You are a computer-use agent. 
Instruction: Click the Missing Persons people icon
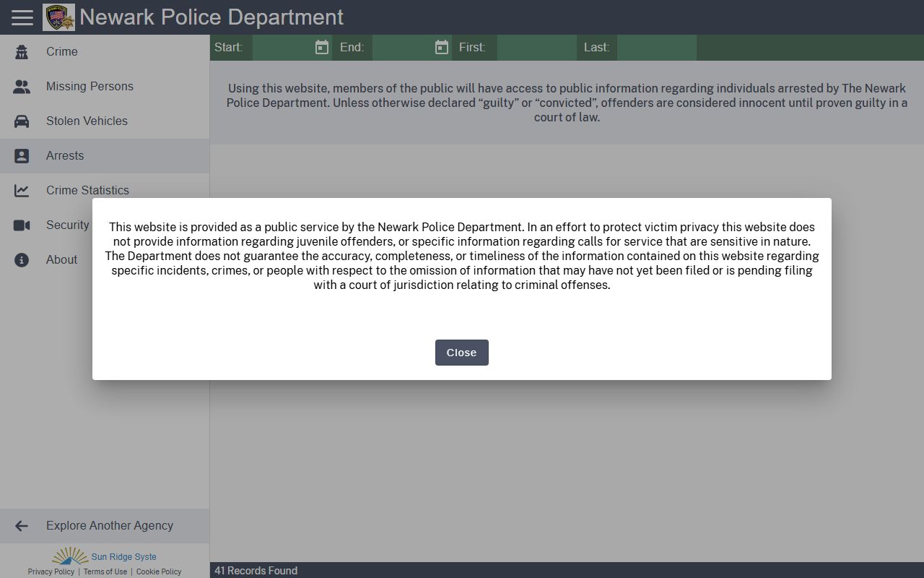(22, 87)
